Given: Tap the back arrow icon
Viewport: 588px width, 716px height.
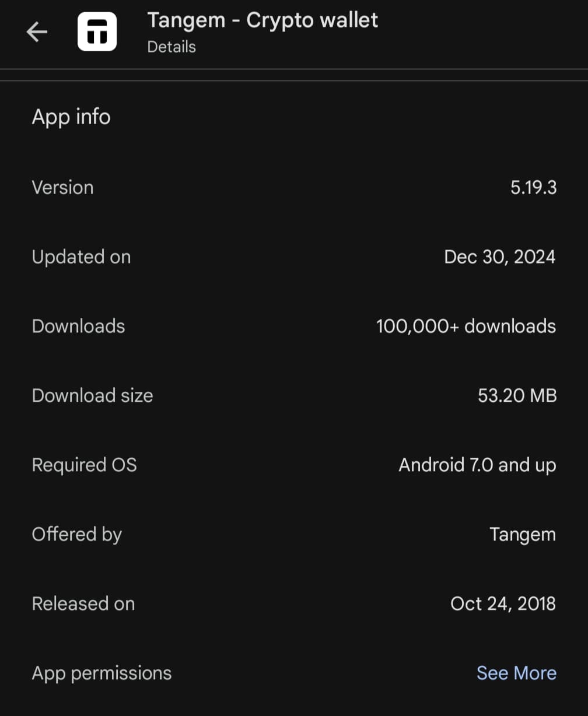Looking at the screenshot, I should 37,32.
